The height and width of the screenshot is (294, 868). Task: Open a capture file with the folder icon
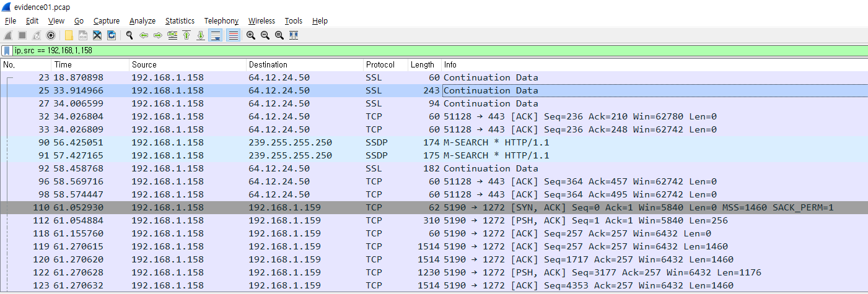(x=69, y=35)
